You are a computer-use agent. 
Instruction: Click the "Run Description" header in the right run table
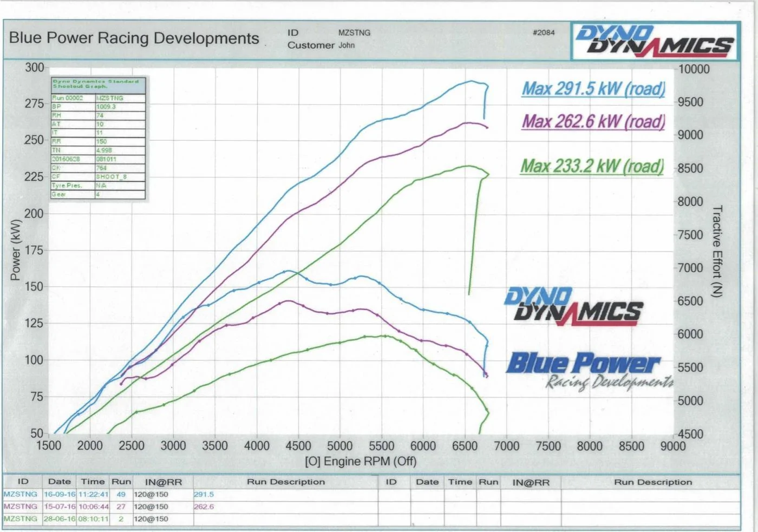point(653,482)
